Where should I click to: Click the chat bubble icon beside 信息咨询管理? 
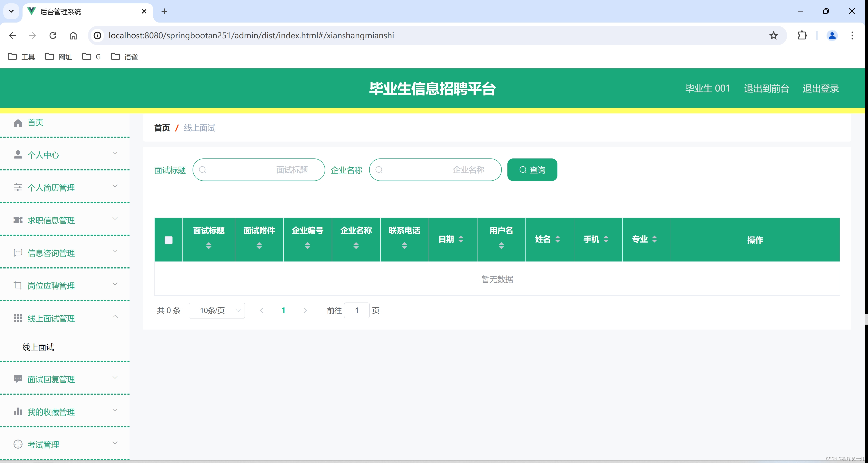coord(18,252)
